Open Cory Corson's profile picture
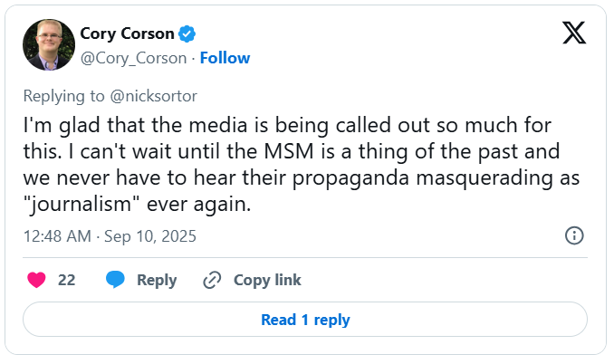The height and width of the screenshot is (364, 614). 48,45
